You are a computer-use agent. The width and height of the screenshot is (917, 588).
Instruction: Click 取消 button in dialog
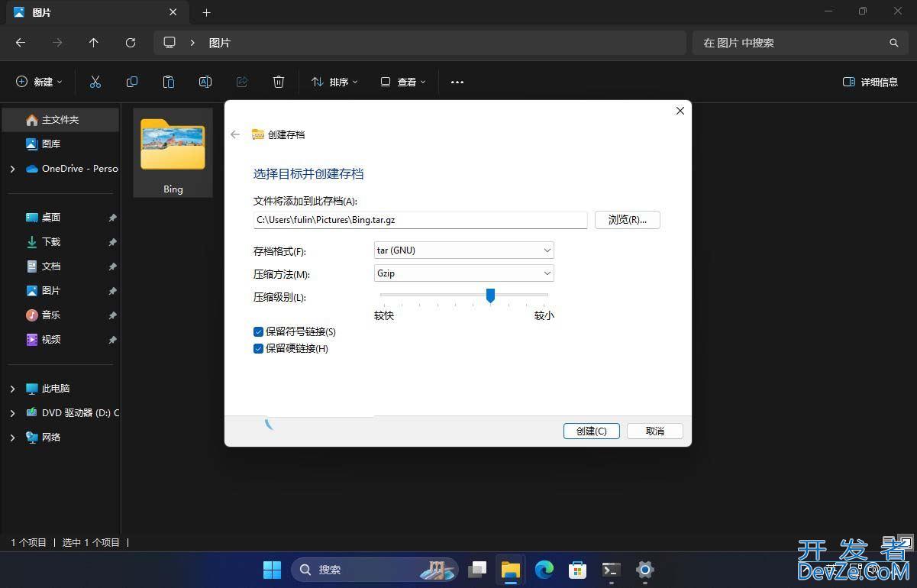654,431
